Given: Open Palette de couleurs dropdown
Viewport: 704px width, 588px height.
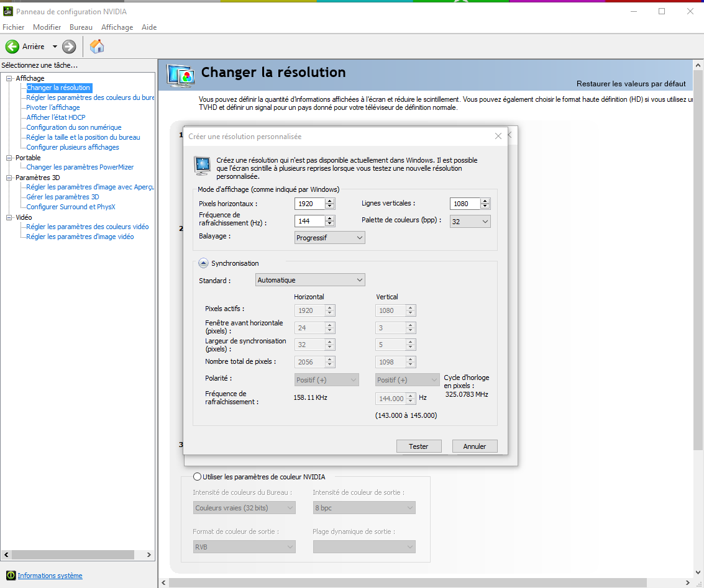Looking at the screenshot, I should (470, 221).
